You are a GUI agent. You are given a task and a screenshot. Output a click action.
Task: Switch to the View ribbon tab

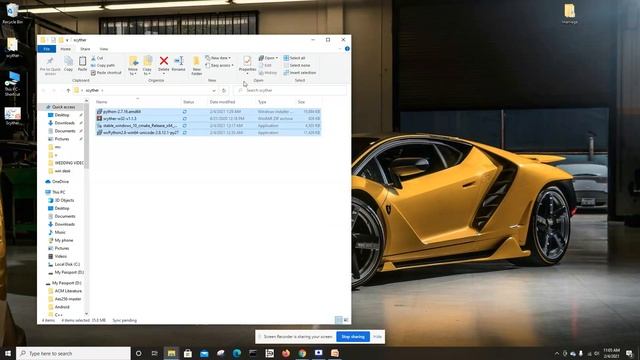tap(104, 49)
